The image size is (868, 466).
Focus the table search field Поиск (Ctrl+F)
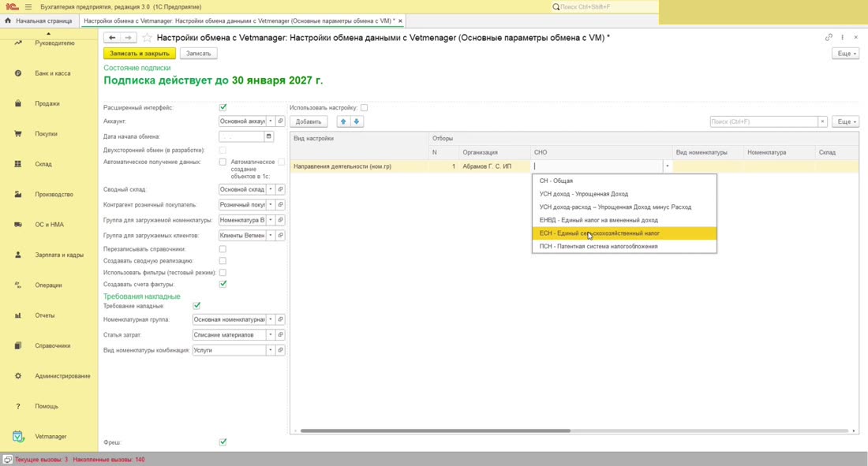(764, 121)
